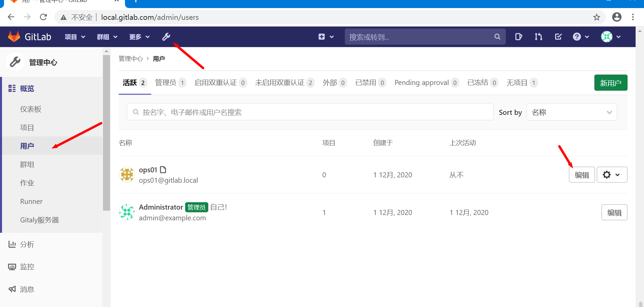
Task: Open Chrome three-dot menu
Action: click(633, 17)
